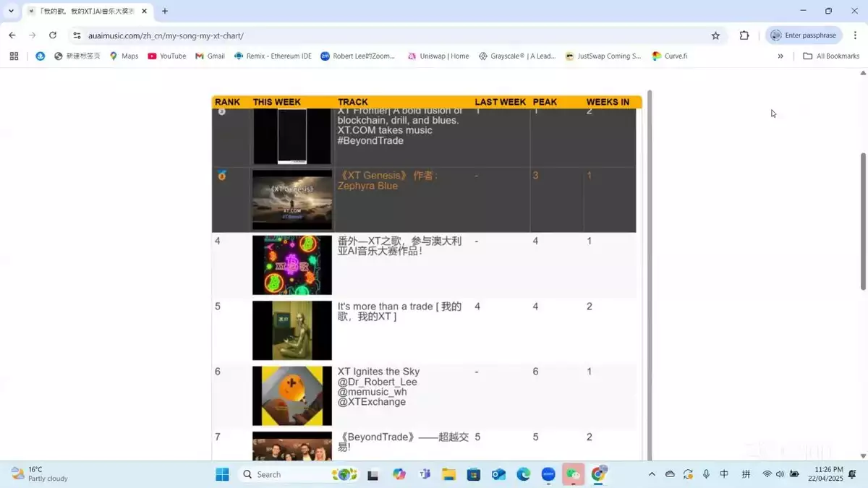The image size is (868, 488).
Task: Open Zoom app in taskbar
Action: point(548,474)
